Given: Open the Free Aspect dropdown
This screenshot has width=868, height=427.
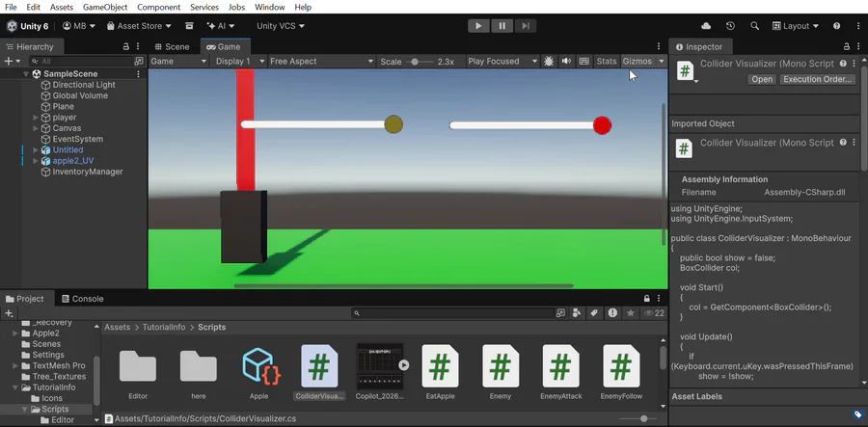Looking at the screenshot, I should pyautogui.click(x=321, y=62).
